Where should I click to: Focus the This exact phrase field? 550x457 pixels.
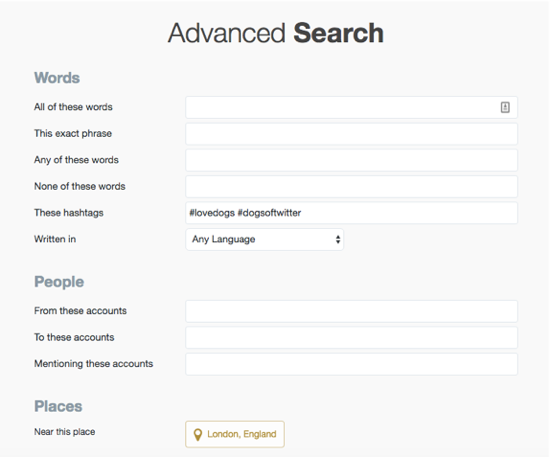351,134
